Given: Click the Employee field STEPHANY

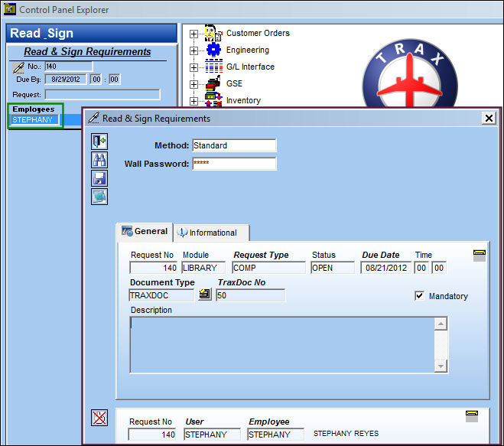Looking at the screenshot, I should pyautogui.click(x=276, y=435).
